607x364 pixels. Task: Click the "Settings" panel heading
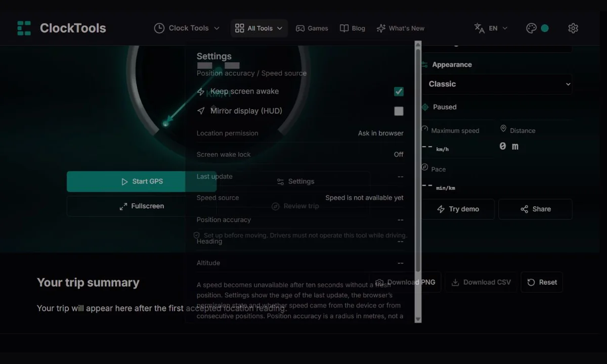coord(214,57)
